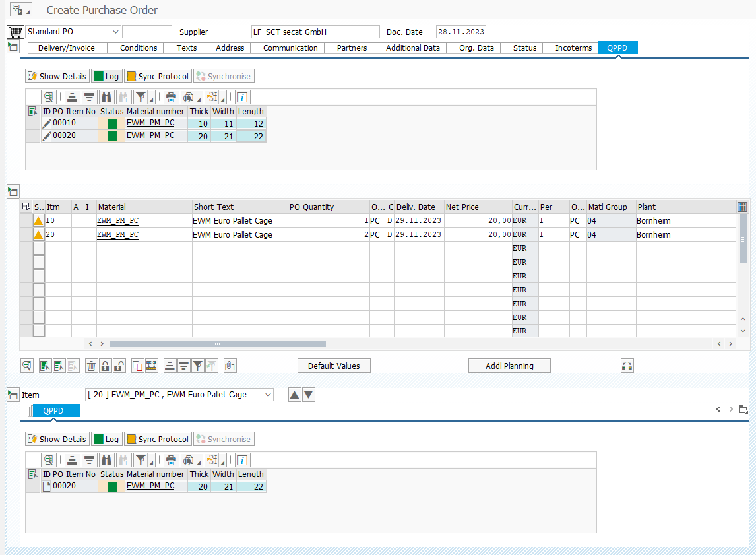Open the Standard PO order type dropdown

pos(116,32)
